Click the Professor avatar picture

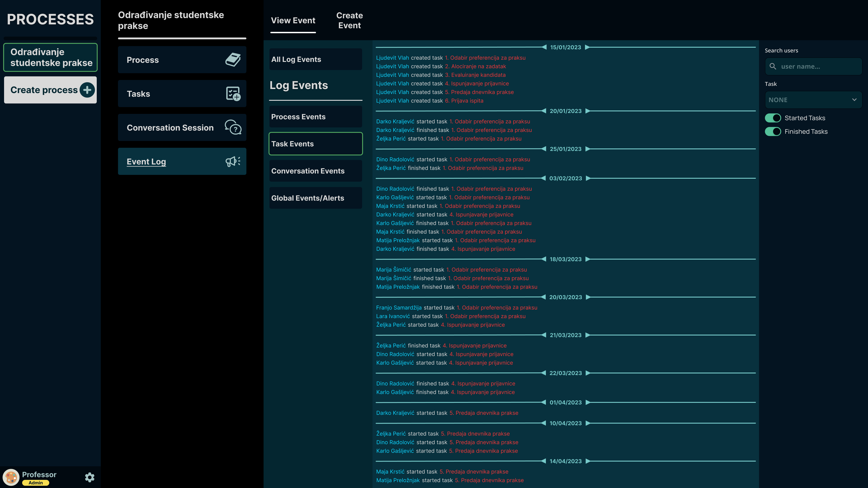[x=11, y=477]
